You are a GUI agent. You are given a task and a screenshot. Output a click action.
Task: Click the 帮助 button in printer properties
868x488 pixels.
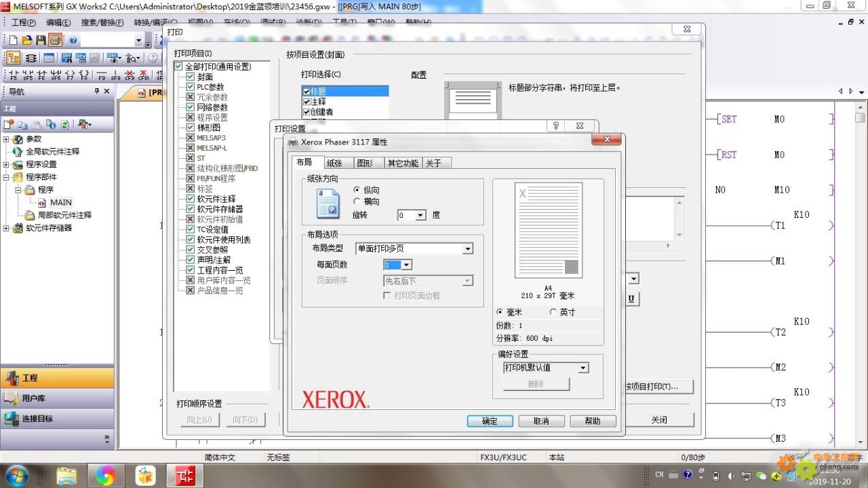593,421
